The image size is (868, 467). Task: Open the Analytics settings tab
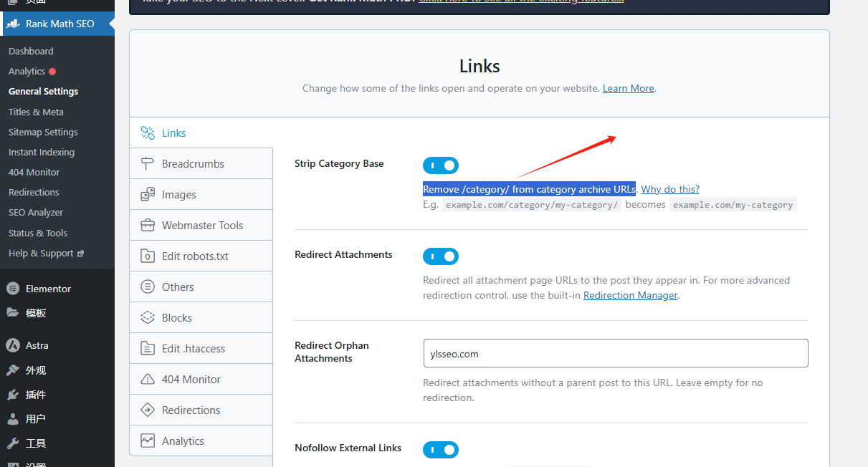pyautogui.click(x=201, y=440)
